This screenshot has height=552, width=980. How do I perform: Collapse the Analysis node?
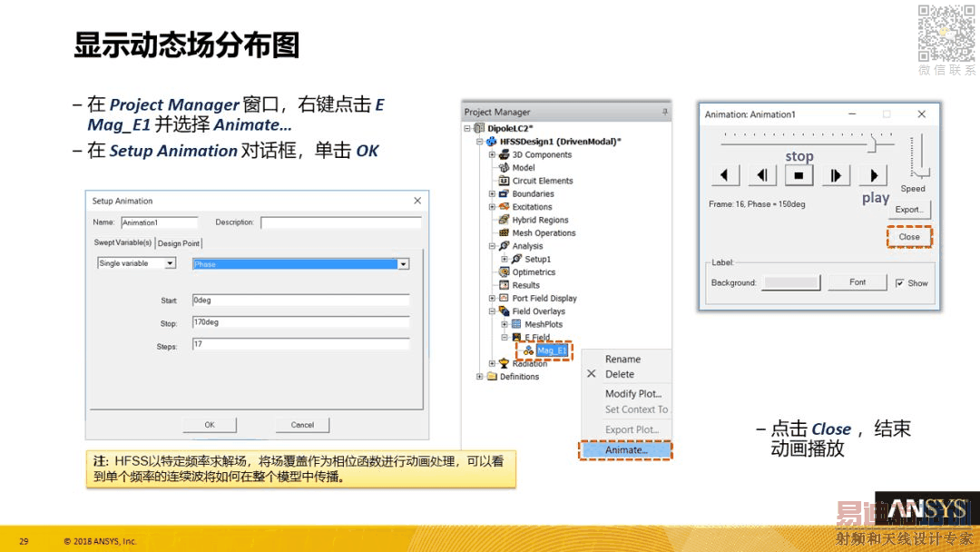(x=492, y=246)
